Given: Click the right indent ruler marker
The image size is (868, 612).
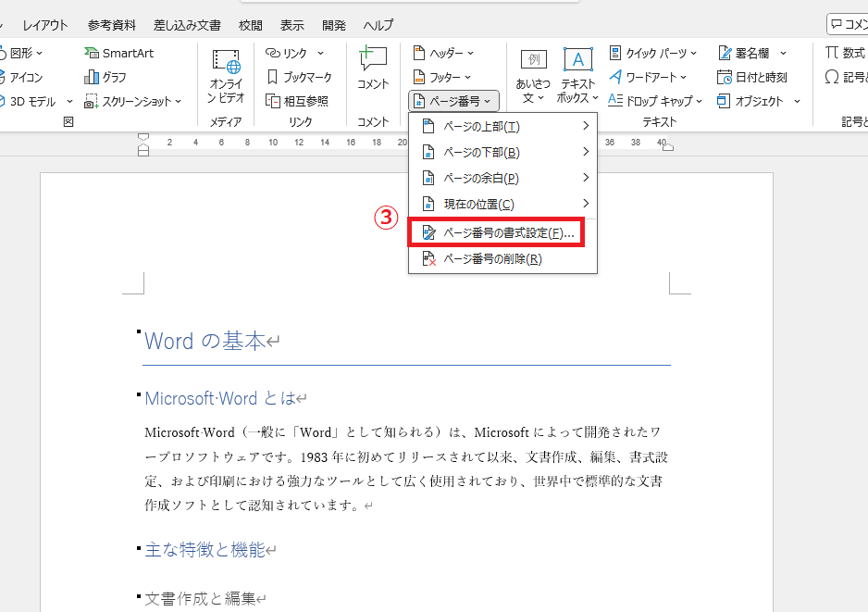Looking at the screenshot, I should tap(668, 147).
